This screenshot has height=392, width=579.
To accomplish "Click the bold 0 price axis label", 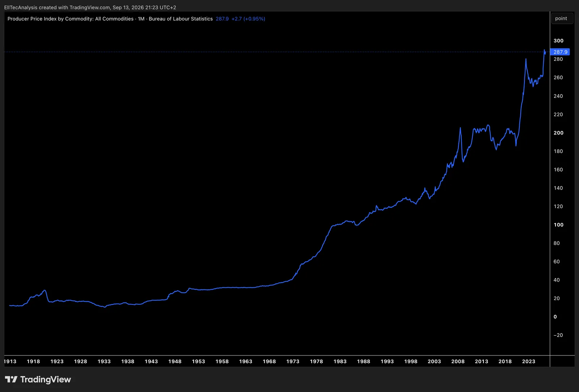I will pyautogui.click(x=555, y=317).
